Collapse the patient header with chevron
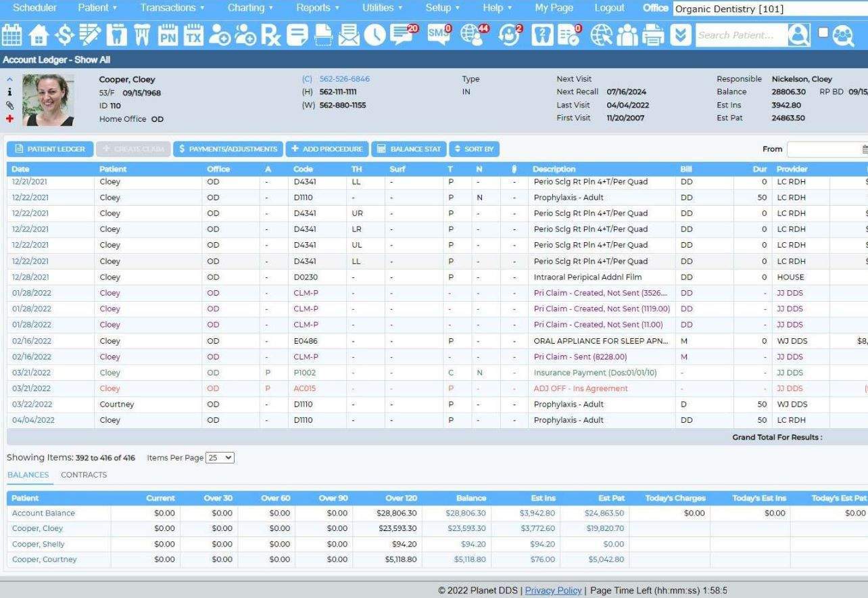868x598 pixels. [9, 79]
